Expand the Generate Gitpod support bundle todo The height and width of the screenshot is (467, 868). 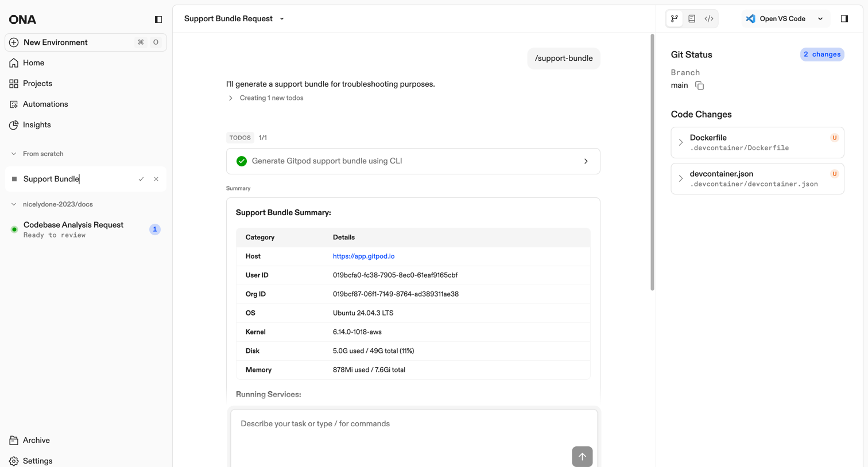(x=413, y=161)
